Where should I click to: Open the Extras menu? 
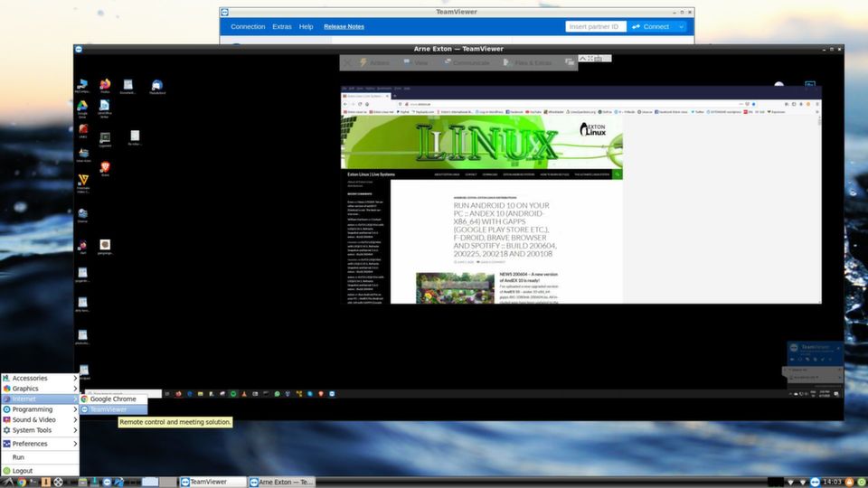tap(282, 27)
